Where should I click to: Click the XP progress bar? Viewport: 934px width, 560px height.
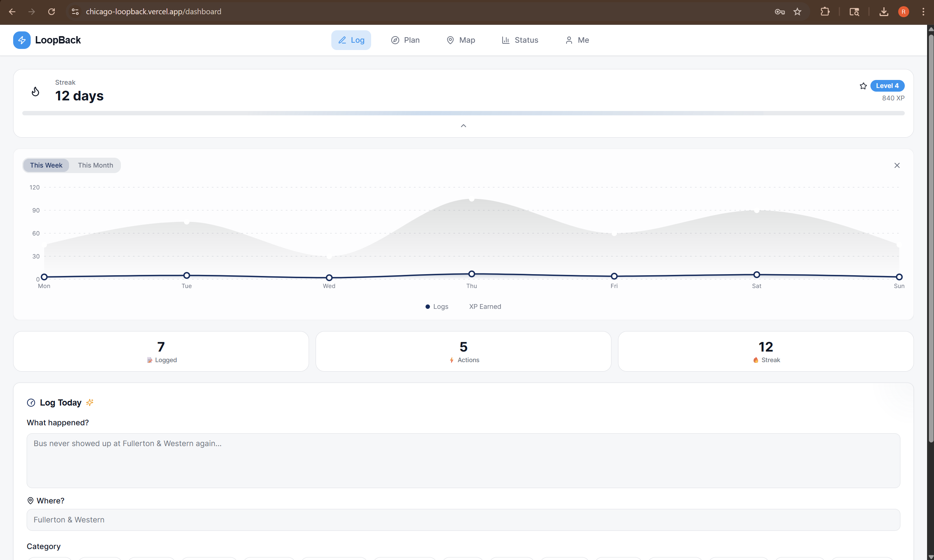pos(463,113)
